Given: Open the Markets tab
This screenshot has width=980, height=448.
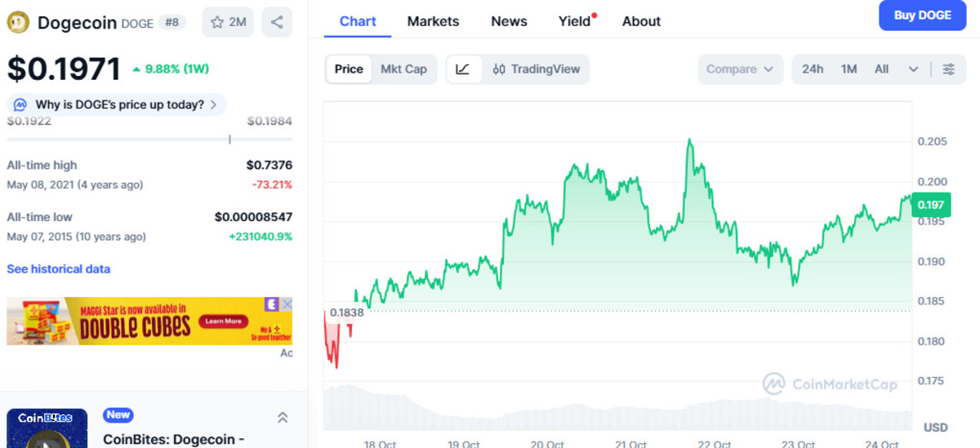Looking at the screenshot, I should pyautogui.click(x=433, y=21).
